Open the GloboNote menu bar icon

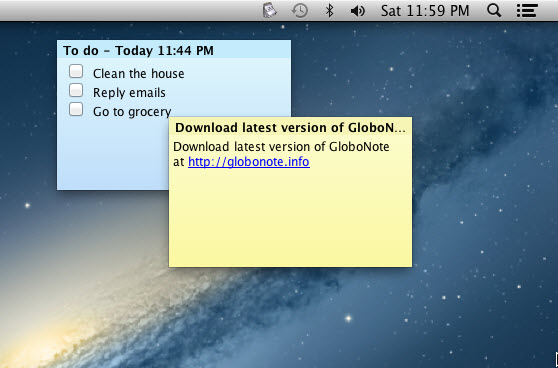click(x=270, y=10)
